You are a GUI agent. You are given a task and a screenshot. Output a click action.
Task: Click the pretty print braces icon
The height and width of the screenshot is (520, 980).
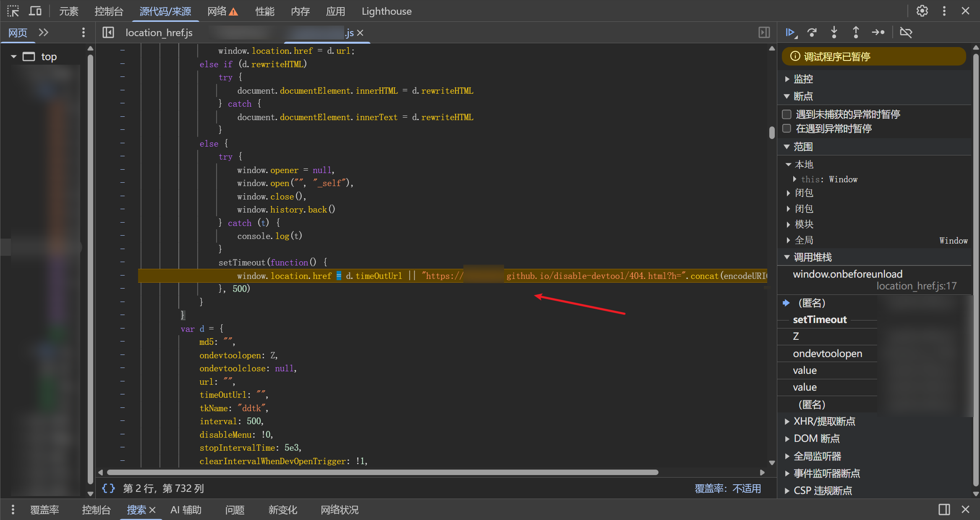[108, 488]
